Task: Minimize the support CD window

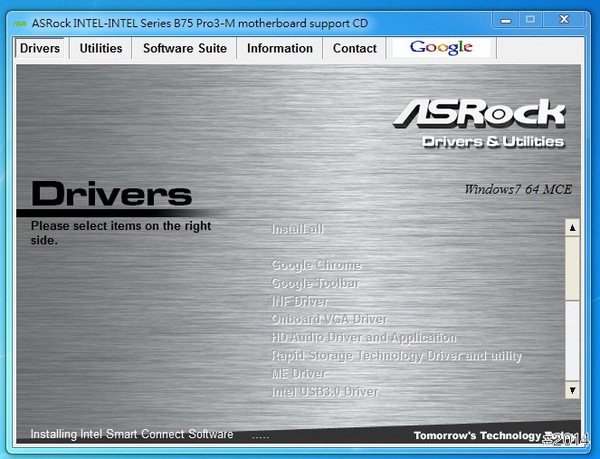Action: pos(504,19)
